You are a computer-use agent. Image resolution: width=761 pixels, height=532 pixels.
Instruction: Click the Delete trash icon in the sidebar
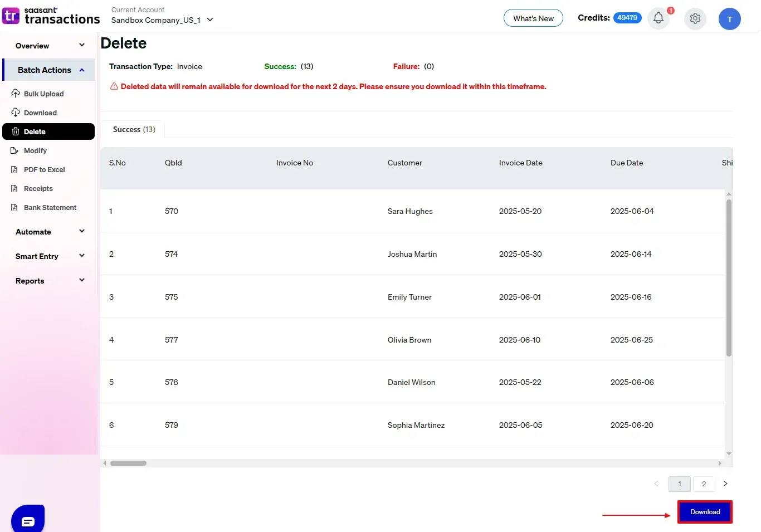coord(16,131)
